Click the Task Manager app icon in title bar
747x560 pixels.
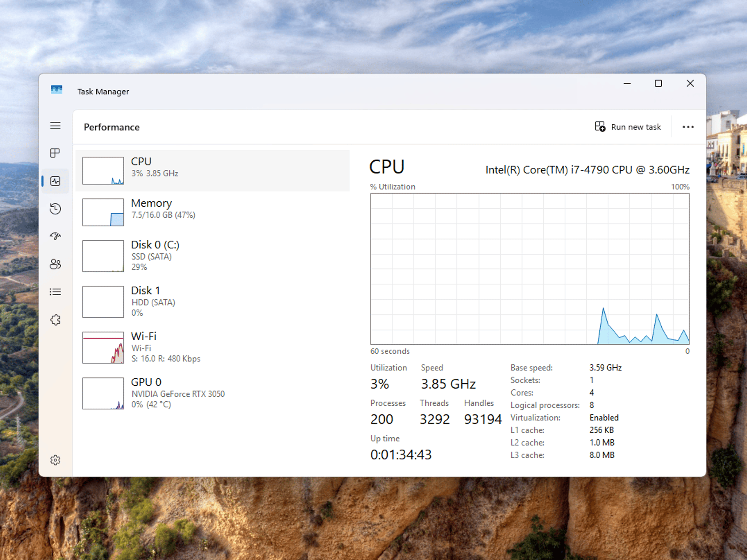(57, 90)
